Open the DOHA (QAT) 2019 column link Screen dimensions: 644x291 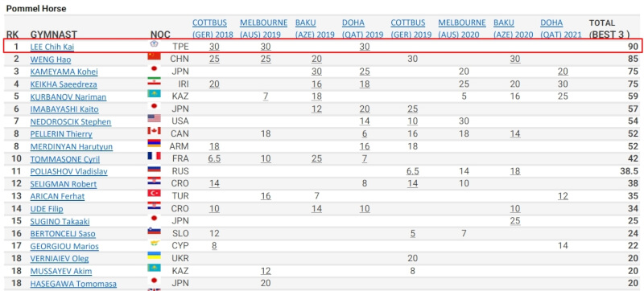click(363, 29)
